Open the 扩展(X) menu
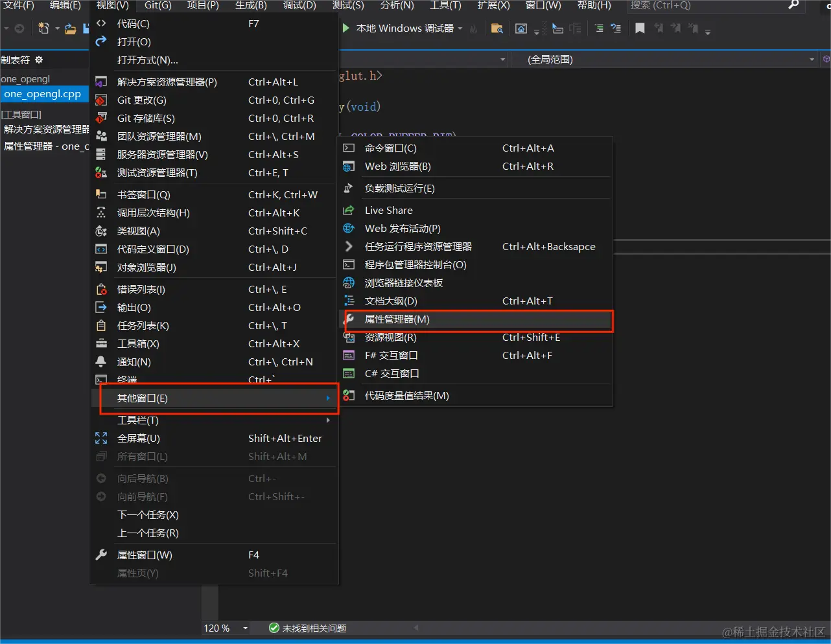 494,5
